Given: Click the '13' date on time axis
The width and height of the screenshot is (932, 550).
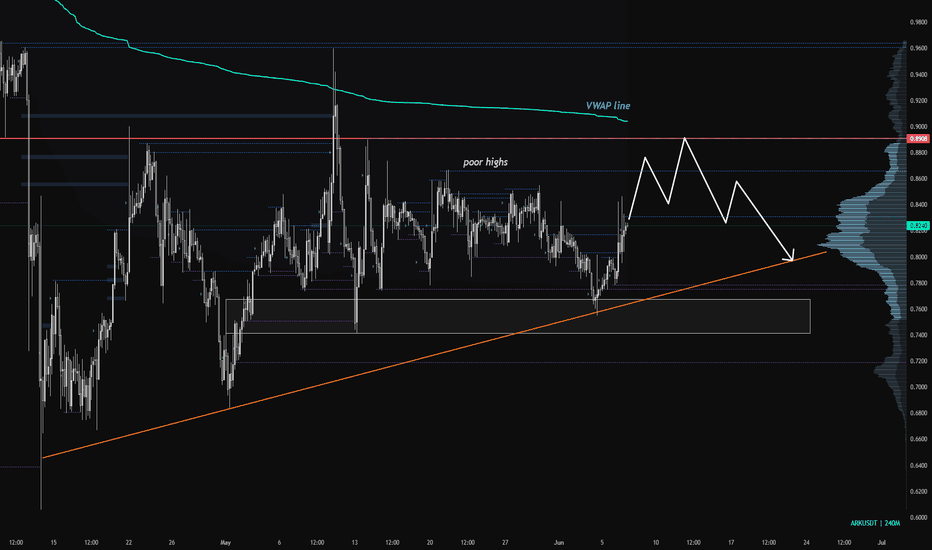Looking at the screenshot, I should (355, 542).
